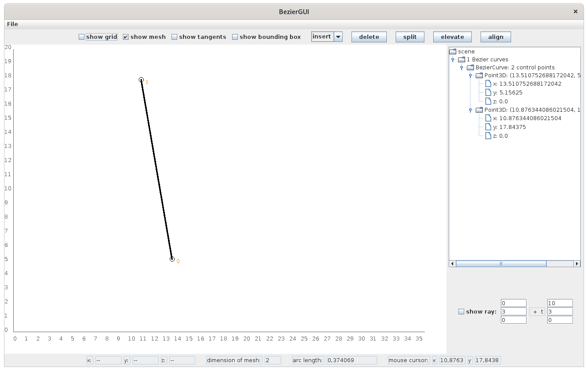Image resolution: width=588 pixels, height=371 pixels.
Task: Click the scene root folder icon
Action: click(452, 51)
